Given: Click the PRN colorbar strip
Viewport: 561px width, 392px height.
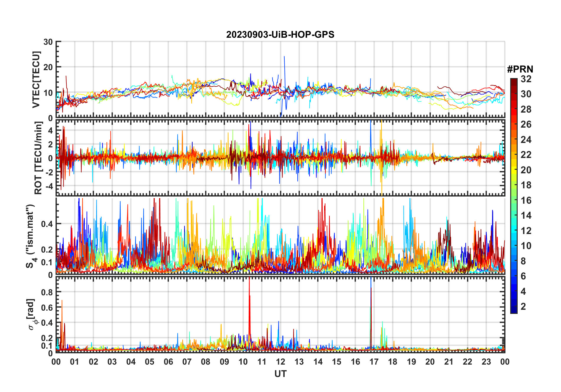Looking at the screenshot, I should 514,196.
